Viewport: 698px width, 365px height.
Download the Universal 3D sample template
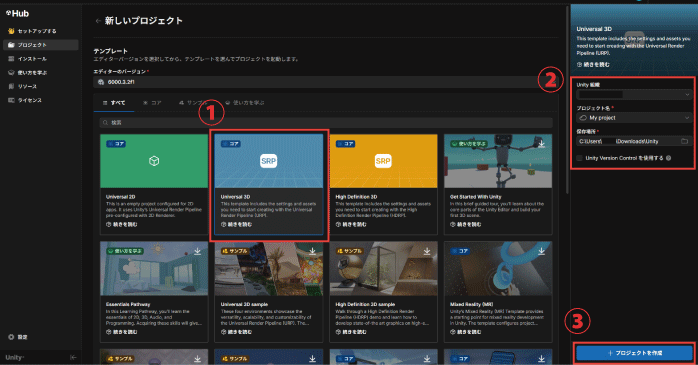pos(312,251)
